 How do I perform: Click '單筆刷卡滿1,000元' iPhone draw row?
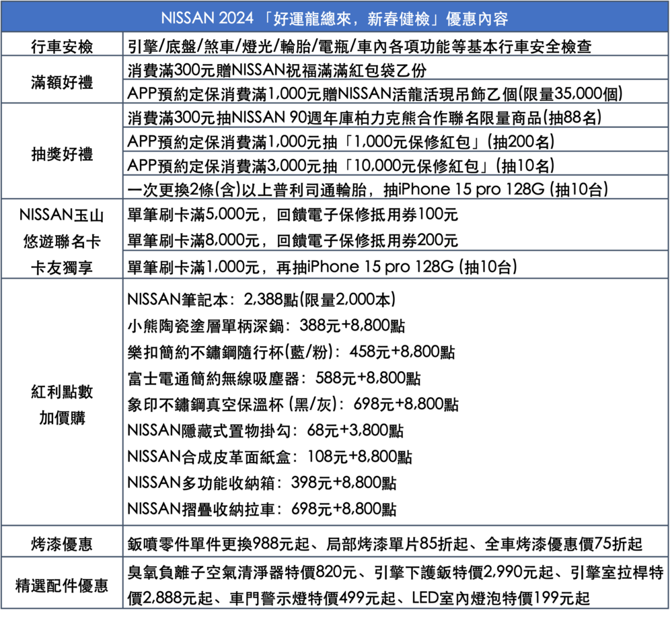coord(322,267)
